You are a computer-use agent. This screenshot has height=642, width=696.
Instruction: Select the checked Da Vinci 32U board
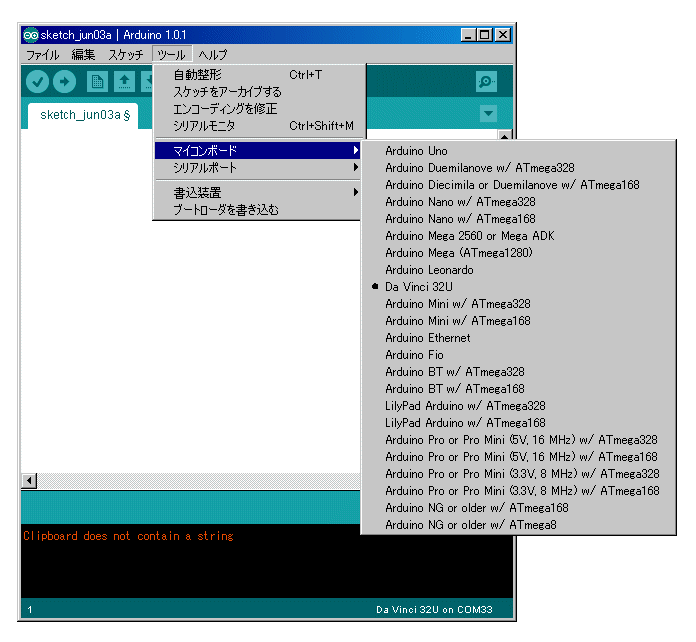tap(518, 287)
